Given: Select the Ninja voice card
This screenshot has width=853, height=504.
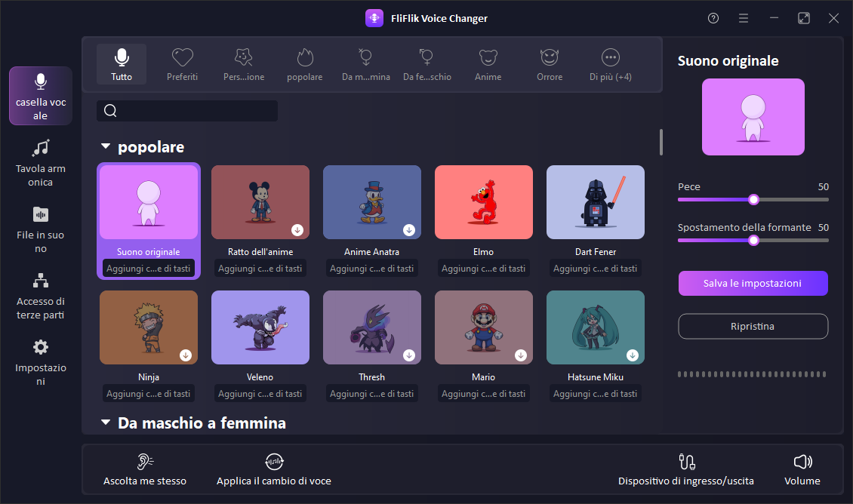Looking at the screenshot, I should tap(149, 327).
